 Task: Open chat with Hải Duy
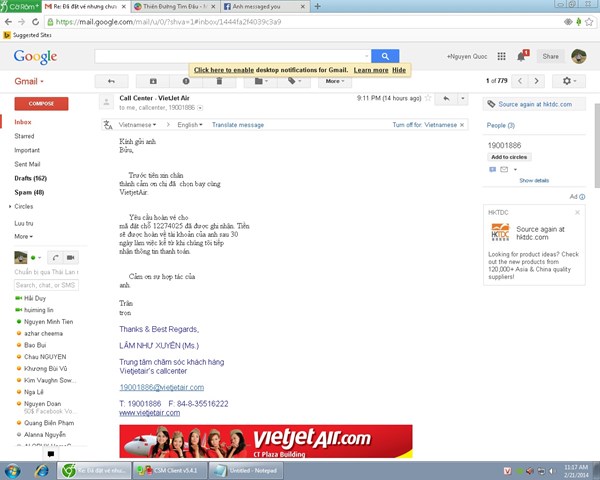click(x=35, y=298)
